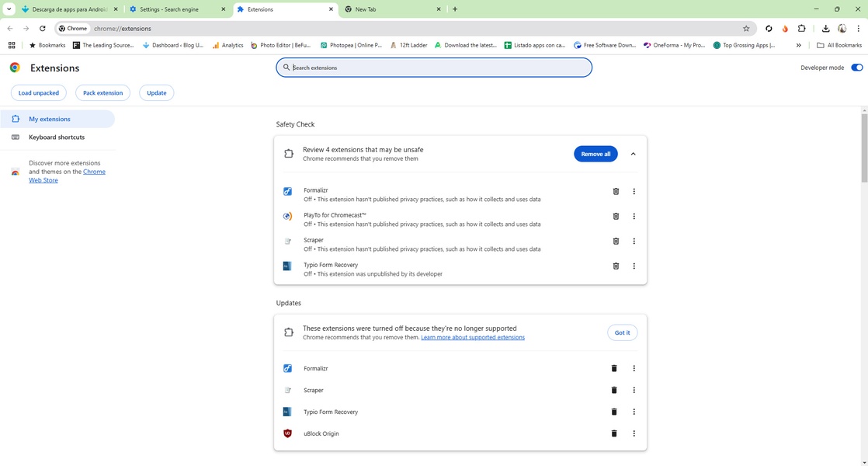Click the Remove all button

pyautogui.click(x=595, y=154)
